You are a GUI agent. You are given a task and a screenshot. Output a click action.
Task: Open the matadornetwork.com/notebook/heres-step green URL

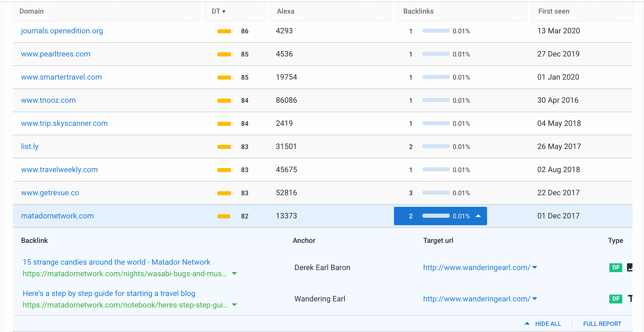pos(125,305)
